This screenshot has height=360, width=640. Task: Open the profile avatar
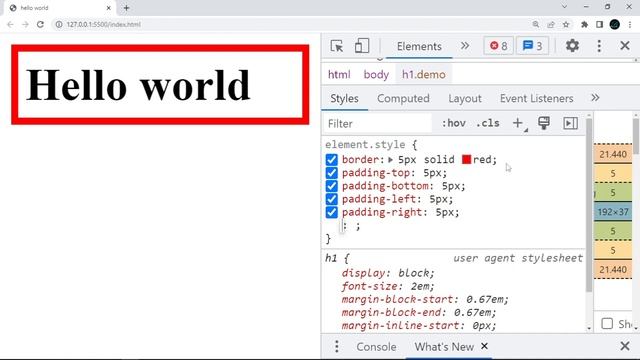tap(615, 24)
